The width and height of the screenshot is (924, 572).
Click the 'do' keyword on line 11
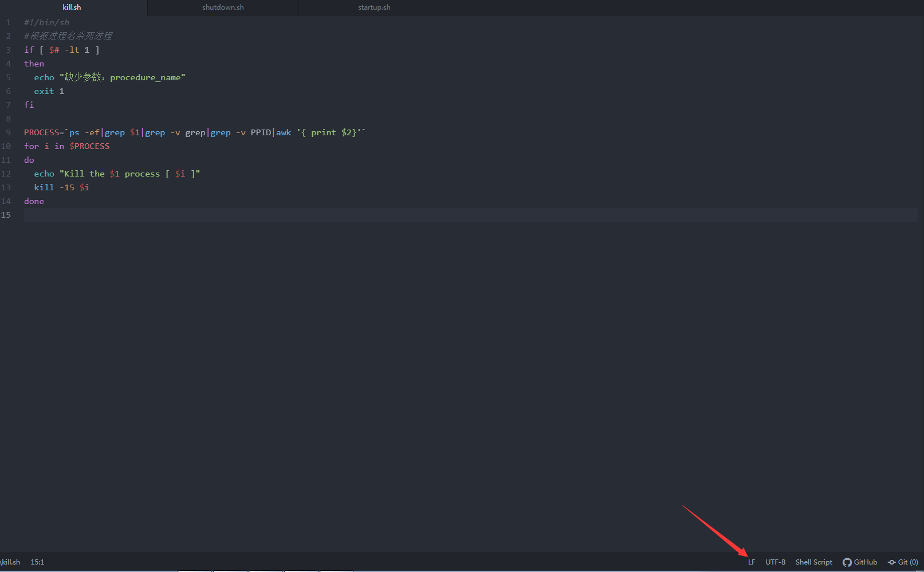[x=29, y=160]
